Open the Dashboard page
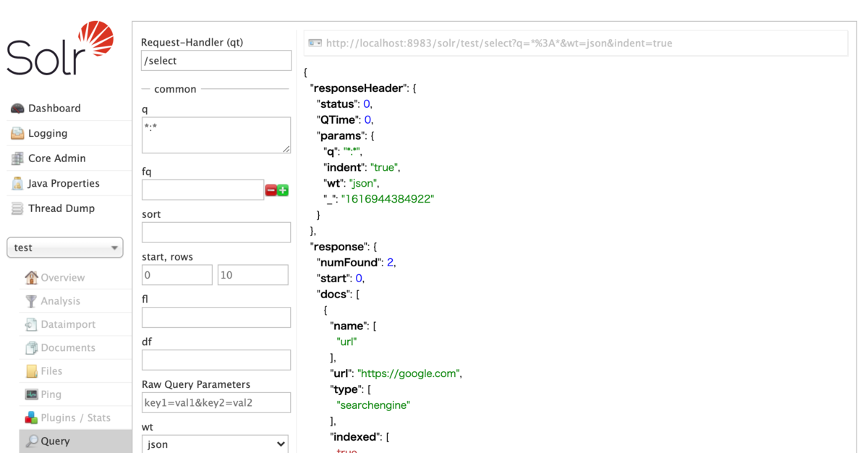 [x=54, y=109]
